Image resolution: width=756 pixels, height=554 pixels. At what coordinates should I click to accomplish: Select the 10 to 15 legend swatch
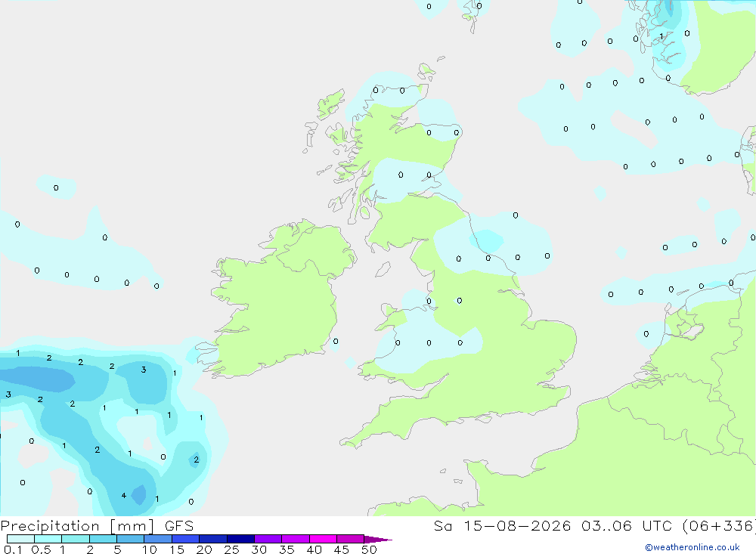pyautogui.click(x=158, y=539)
